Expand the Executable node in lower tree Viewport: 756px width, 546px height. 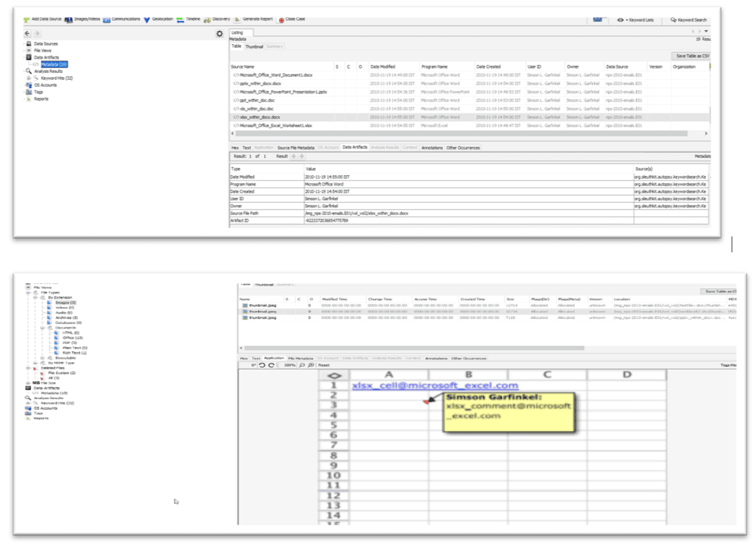click(x=42, y=358)
